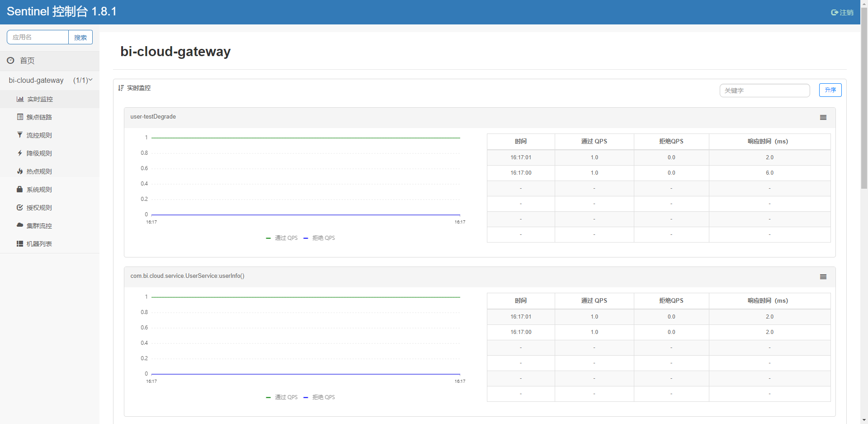Toggle 通过 QPS legend in userInfo() chart

pos(282,397)
